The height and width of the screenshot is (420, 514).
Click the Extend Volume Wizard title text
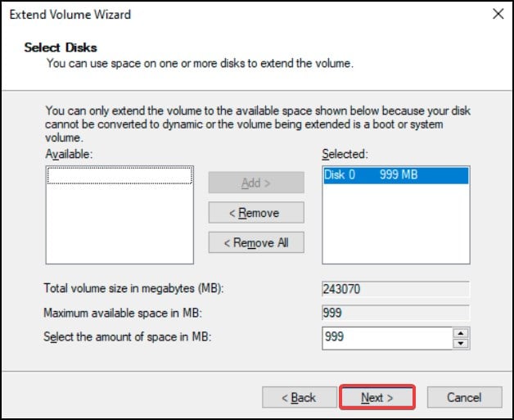pos(70,15)
